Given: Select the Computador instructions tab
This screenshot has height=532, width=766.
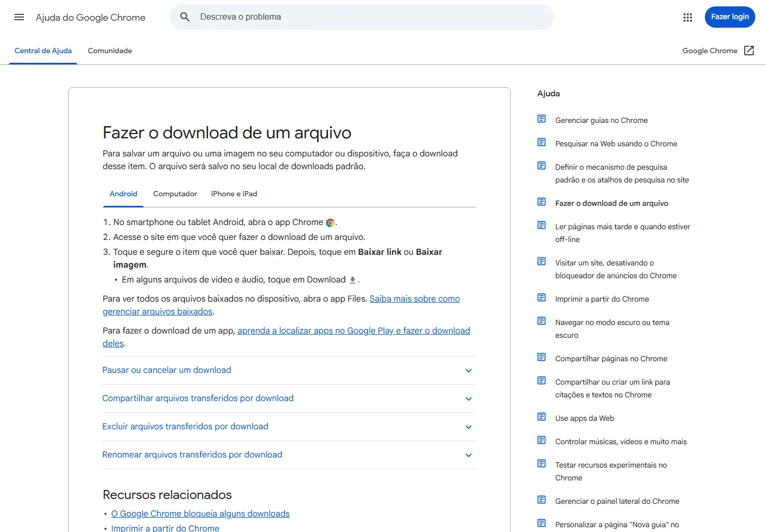Looking at the screenshot, I should coord(175,194).
